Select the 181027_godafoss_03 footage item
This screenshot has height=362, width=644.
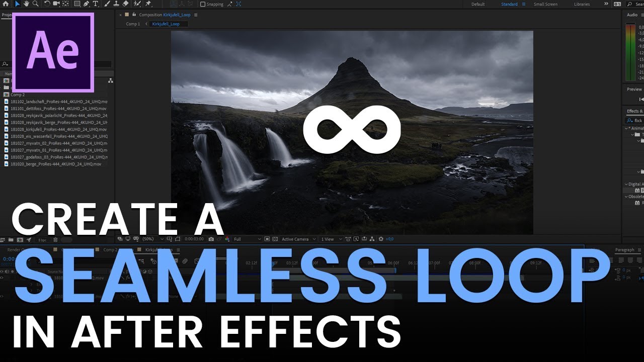point(58,157)
